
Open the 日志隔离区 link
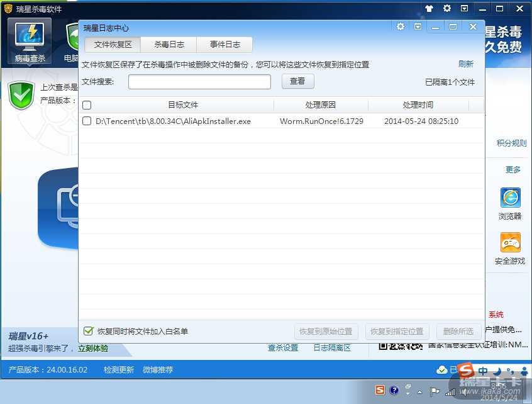tap(332, 347)
